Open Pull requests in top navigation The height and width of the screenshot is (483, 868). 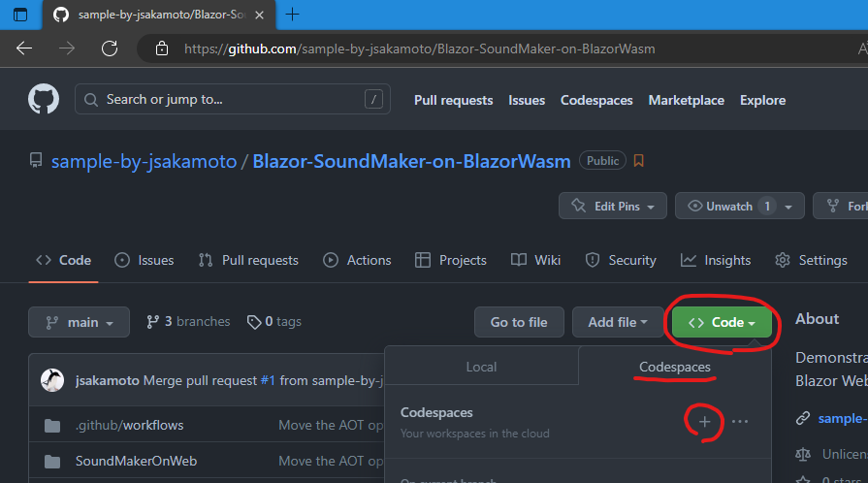pyautogui.click(x=453, y=100)
